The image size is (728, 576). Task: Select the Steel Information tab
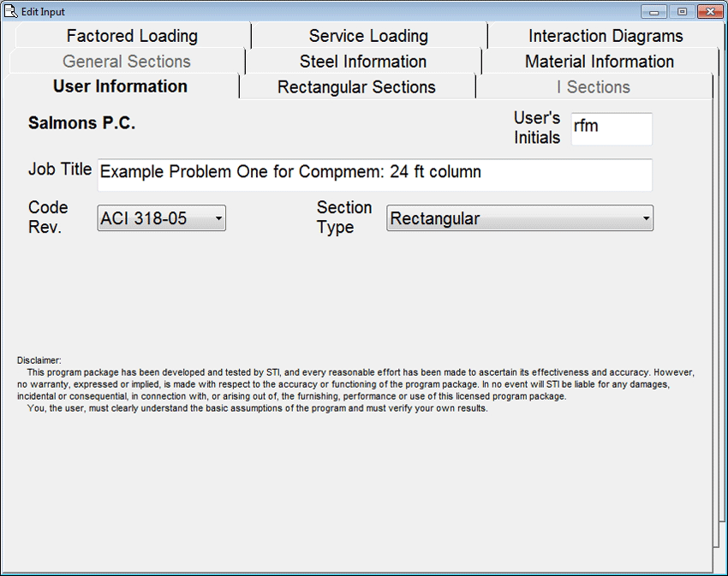coord(363,62)
